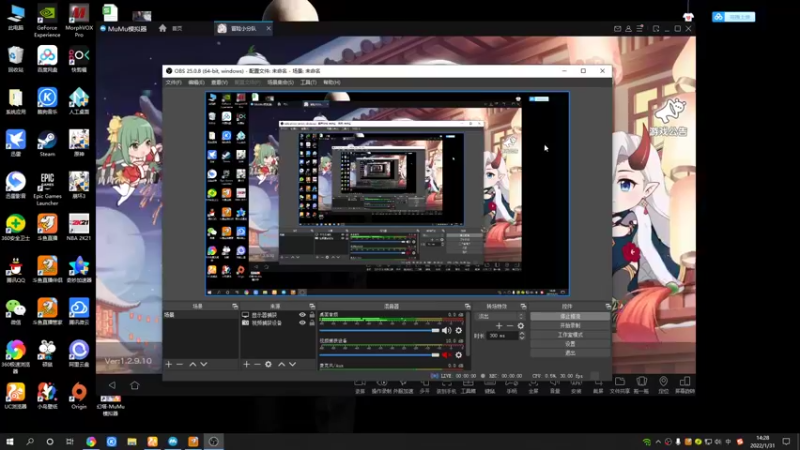Pop out the Sources dock panel
Viewport: 800px width, 450px height.
click(312, 306)
